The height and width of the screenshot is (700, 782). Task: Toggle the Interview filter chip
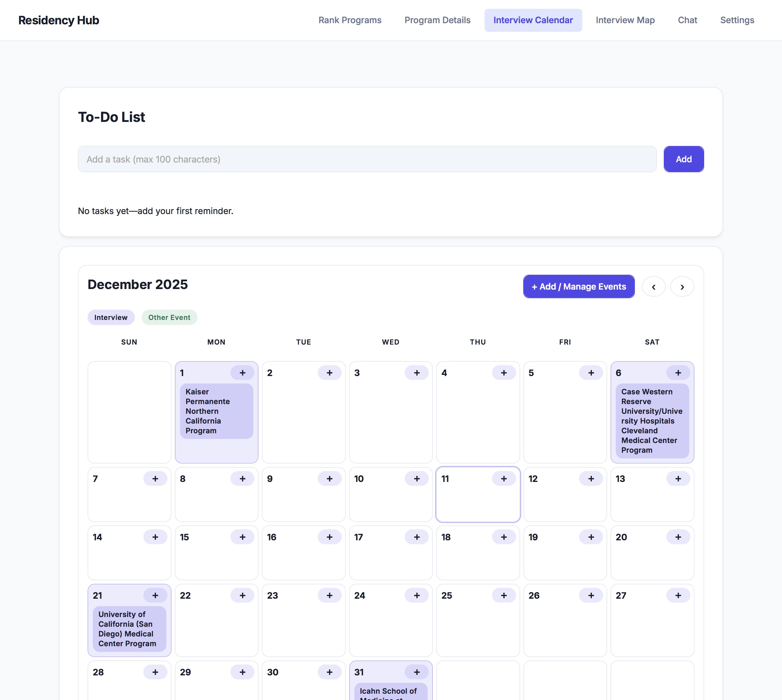pyautogui.click(x=111, y=317)
